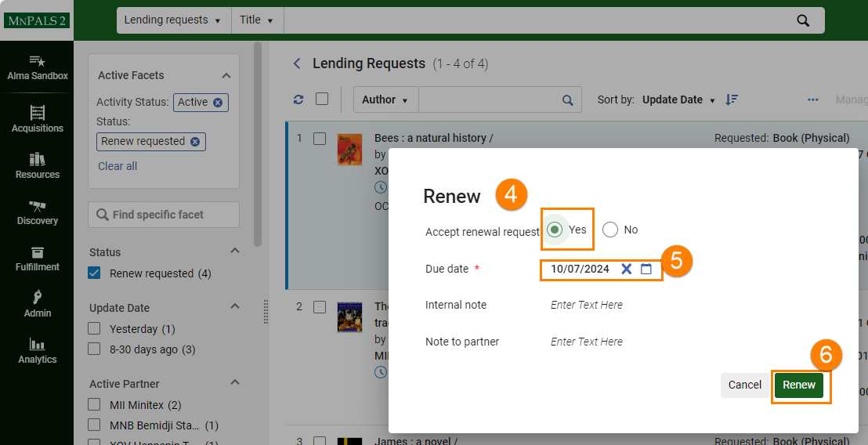Open the Discovery menu

tap(37, 212)
